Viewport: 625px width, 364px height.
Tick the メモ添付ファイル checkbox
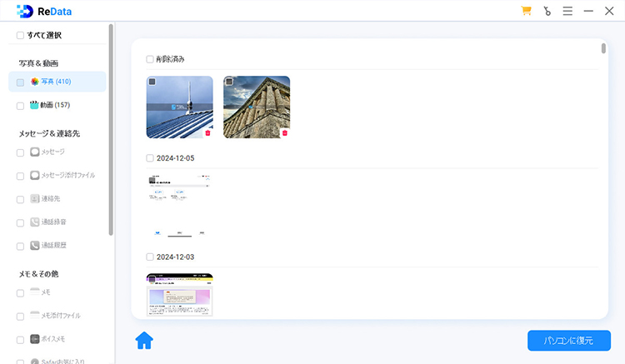click(20, 317)
